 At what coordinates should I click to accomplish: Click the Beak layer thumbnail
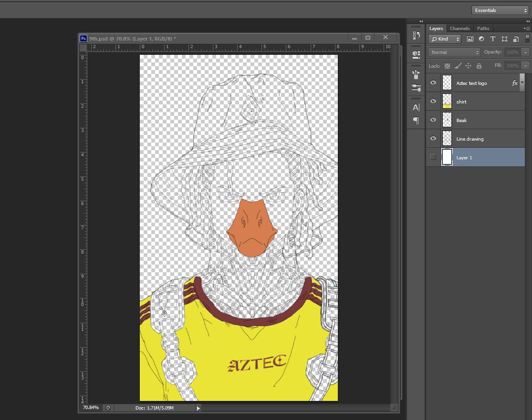(x=447, y=120)
